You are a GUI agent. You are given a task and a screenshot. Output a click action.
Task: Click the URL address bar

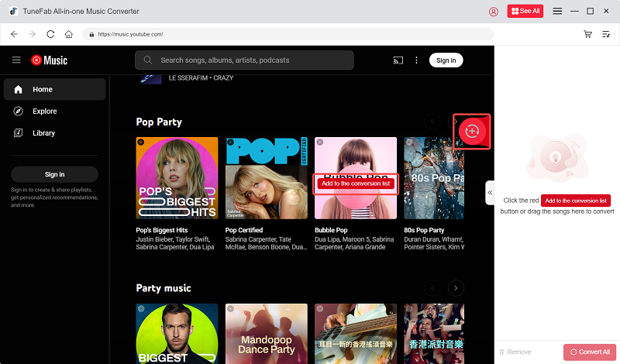288,34
